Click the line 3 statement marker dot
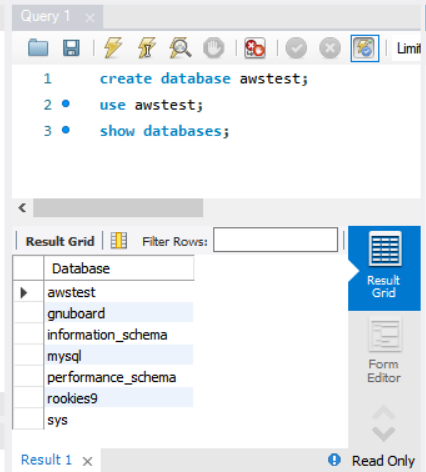 [66, 130]
